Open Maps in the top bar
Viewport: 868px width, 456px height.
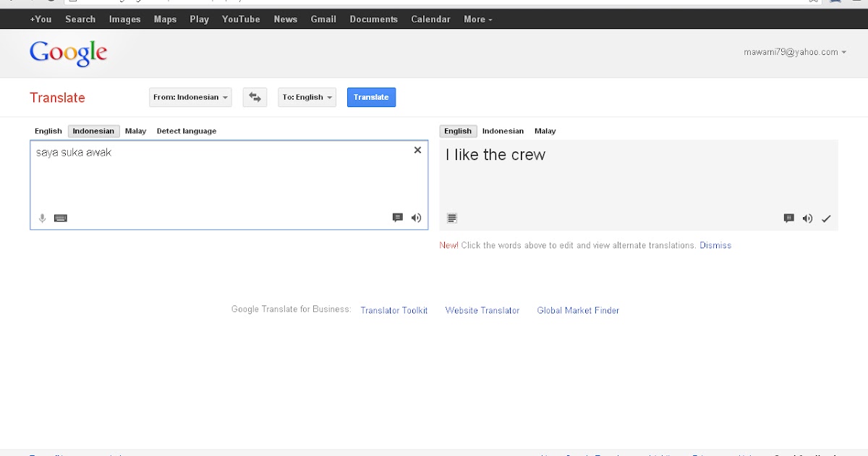click(165, 19)
